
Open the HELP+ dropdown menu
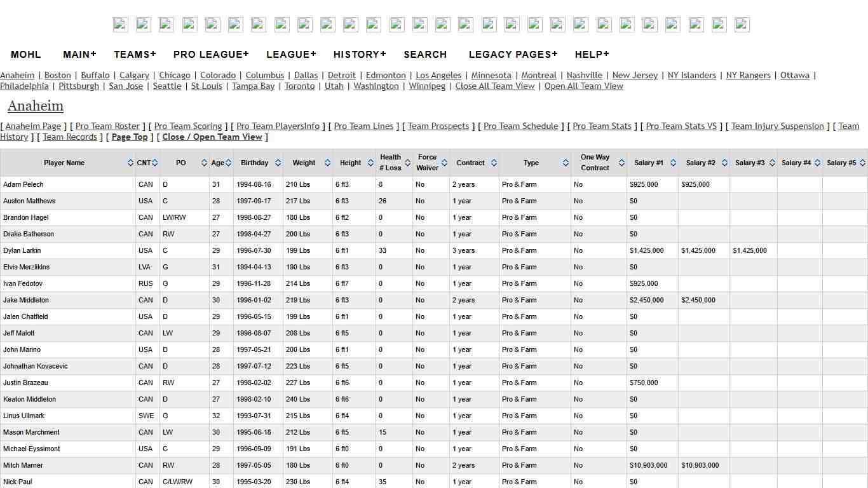point(592,55)
